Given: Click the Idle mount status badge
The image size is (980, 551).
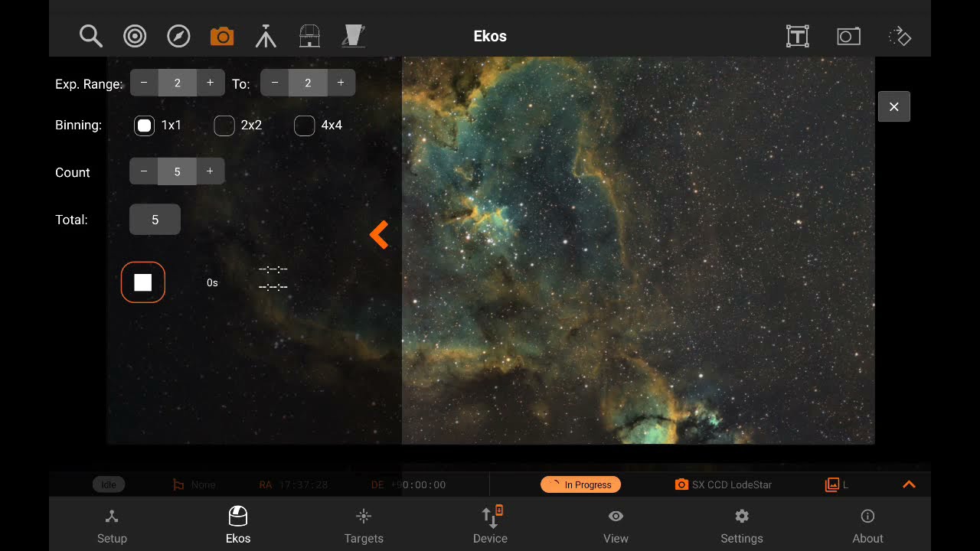Looking at the screenshot, I should coord(109,484).
